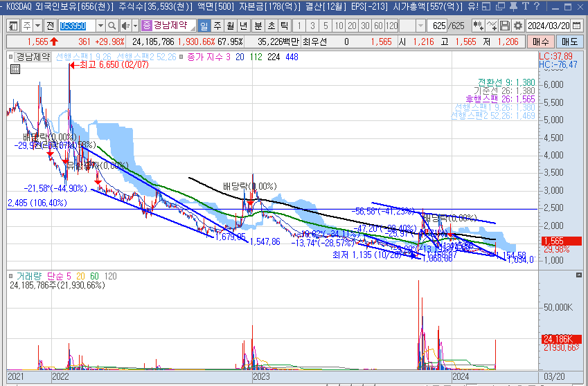Toggle the 거래량 volume indicator marker
The height and width of the screenshot is (386, 588).
[x=10, y=276]
